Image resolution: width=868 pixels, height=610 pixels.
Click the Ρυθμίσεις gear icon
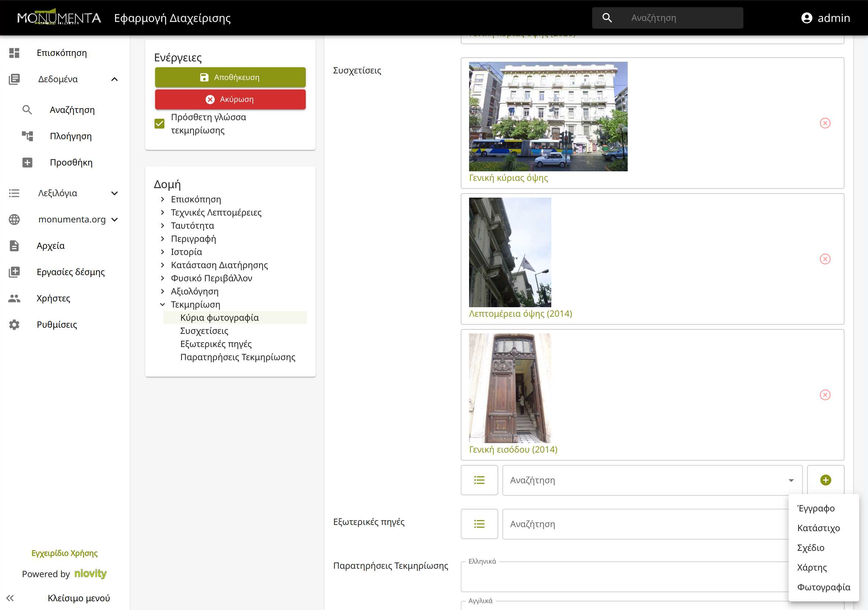(x=14, y=325)
